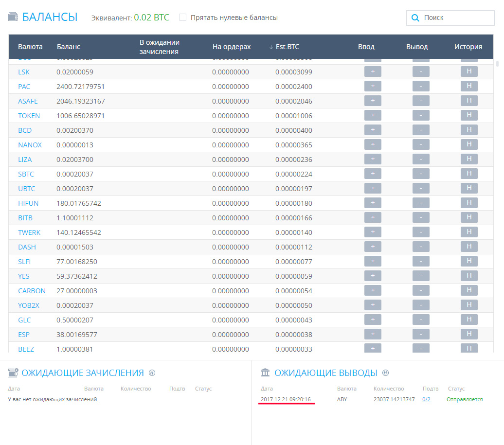Click the withdraw minus button for TWERK

point(421,232)
